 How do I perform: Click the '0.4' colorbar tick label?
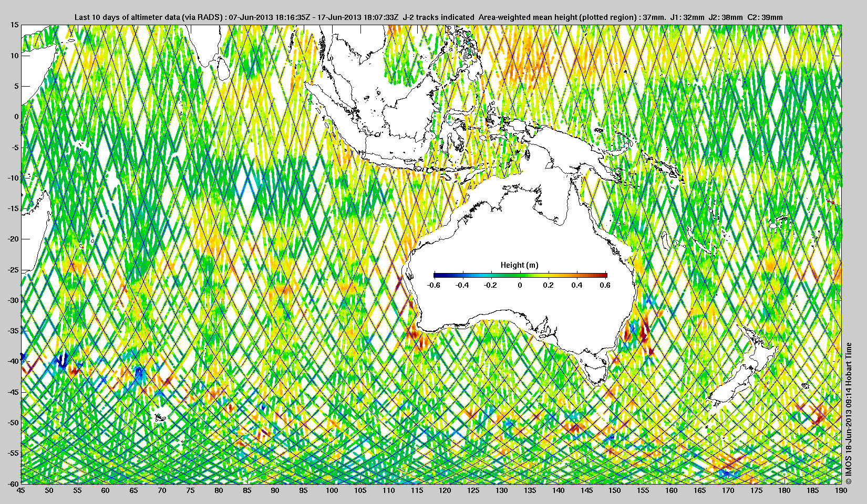click(x=577, y=285)
